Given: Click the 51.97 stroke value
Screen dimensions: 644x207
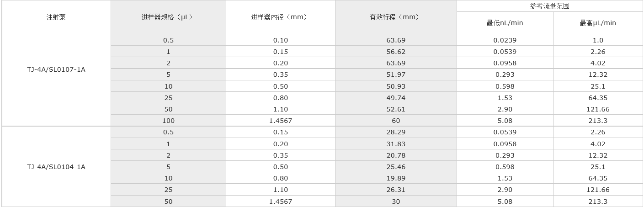Looking at the screenshot, I should click(395, 74).
